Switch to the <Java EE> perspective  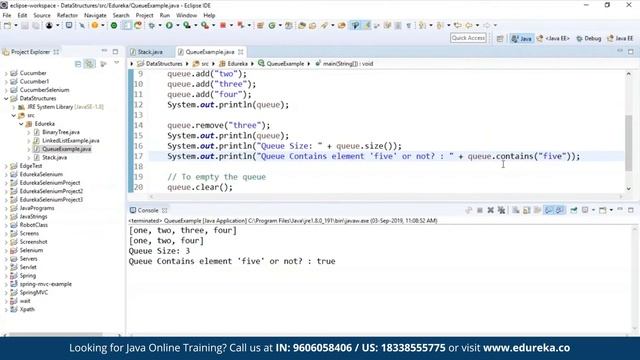point(553,38)
